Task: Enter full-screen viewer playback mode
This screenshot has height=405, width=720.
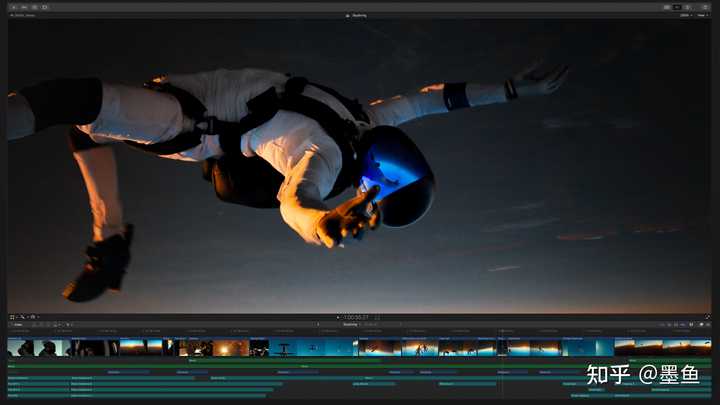Action: tap(708, 317)
